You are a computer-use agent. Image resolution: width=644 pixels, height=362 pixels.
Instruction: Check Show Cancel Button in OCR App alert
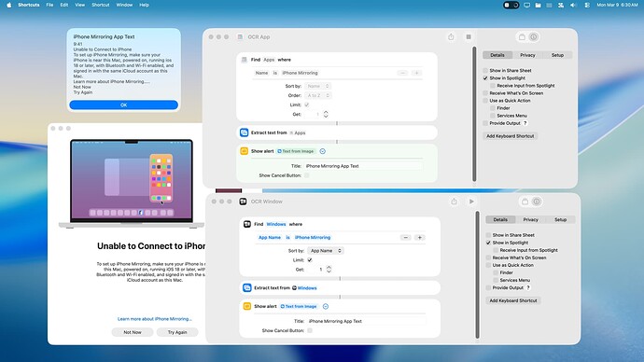click(307, 175)
